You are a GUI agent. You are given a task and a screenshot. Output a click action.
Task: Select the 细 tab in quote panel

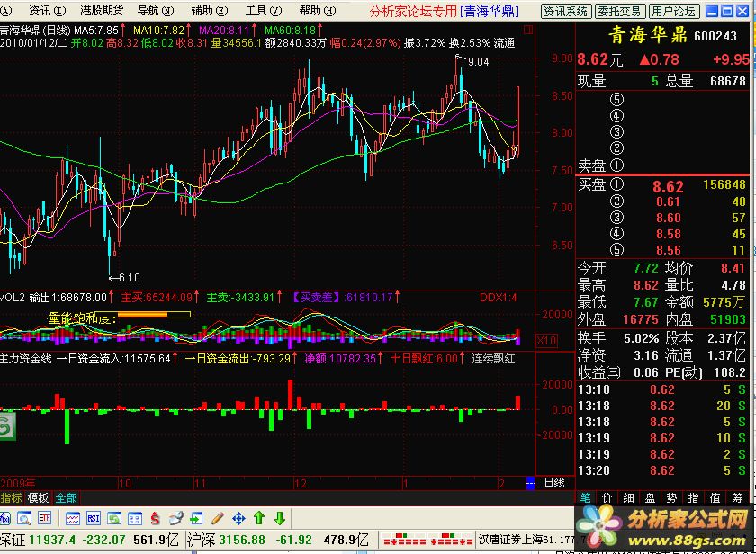pos(628,497)
